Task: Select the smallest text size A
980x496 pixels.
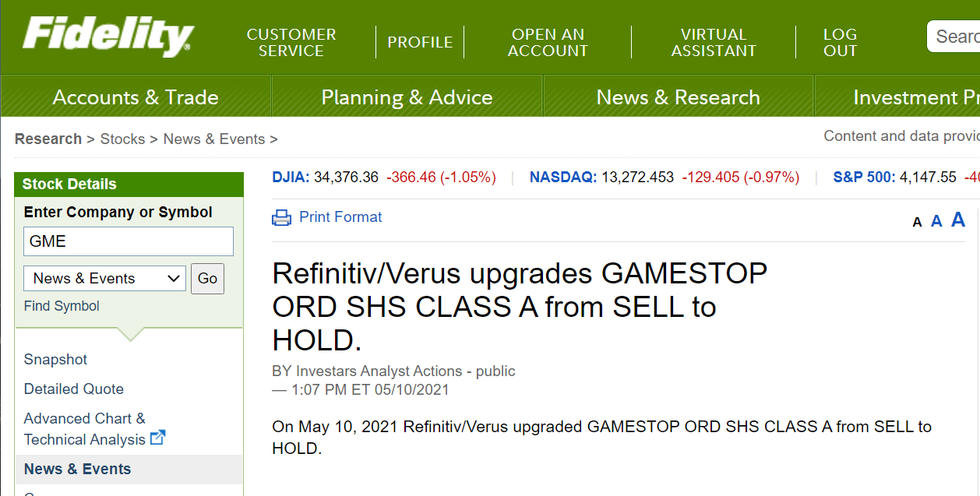Action: point(917,223)
